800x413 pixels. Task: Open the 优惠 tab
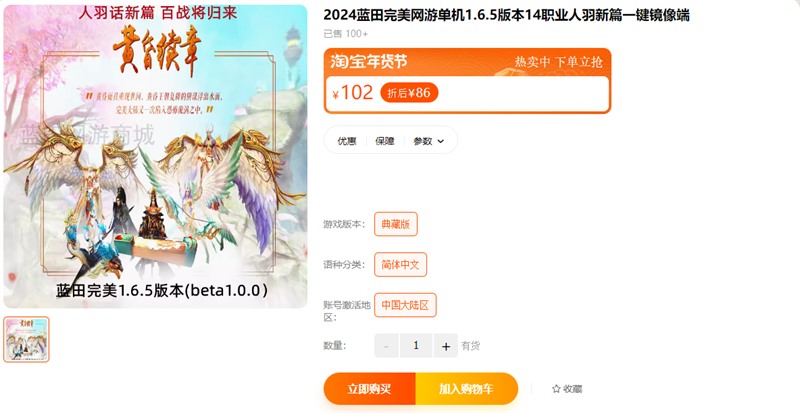(347, 141)
